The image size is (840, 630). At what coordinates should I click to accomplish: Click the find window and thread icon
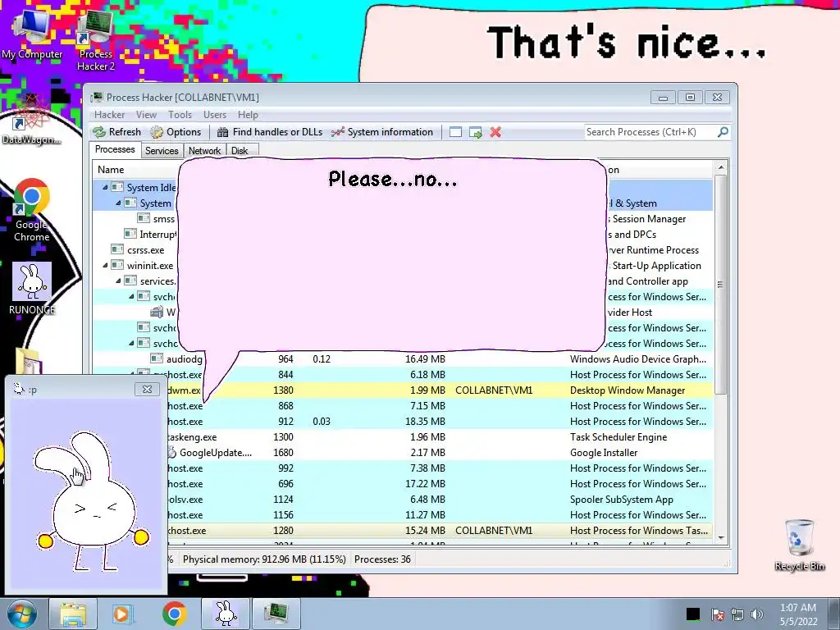click(x=475, y=132)
